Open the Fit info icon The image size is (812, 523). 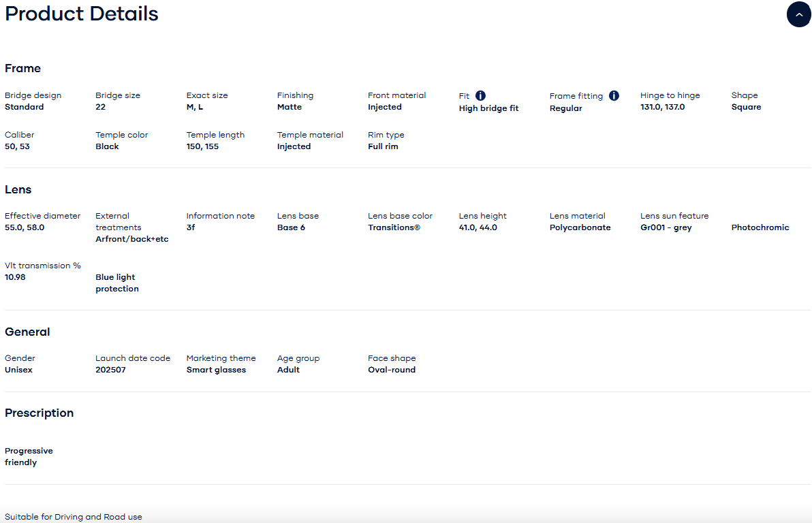click(x=480, y=96)
